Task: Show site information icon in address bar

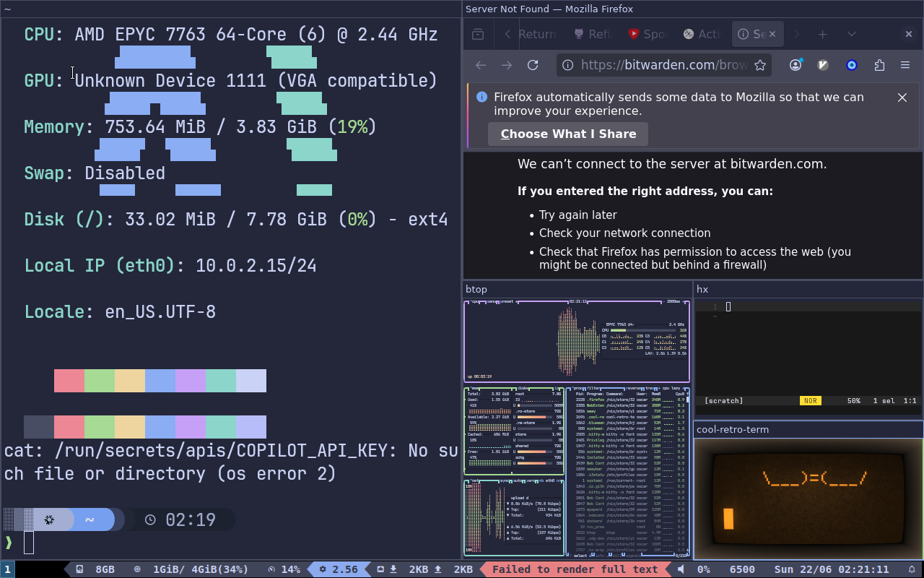Action: [567, 65]
